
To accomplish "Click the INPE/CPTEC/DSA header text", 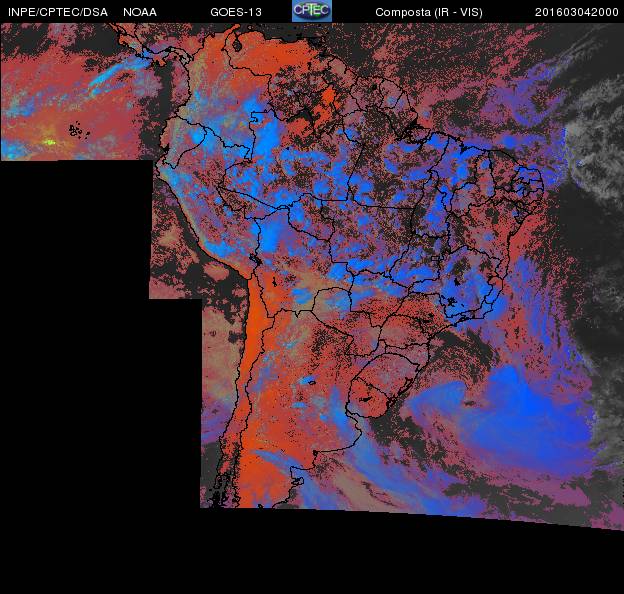I will pyautogui.click(x=58, y=12).
